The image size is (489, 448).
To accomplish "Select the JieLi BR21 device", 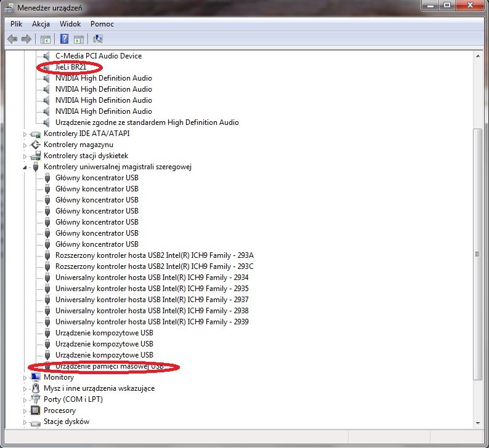I will click(x=70, y=67).
